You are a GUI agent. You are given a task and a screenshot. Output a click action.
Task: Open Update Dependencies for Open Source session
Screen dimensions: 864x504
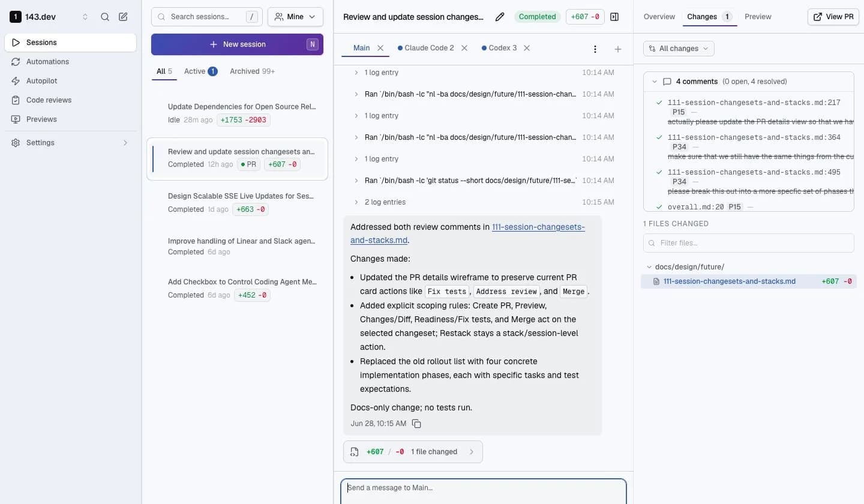pos(237,113)
